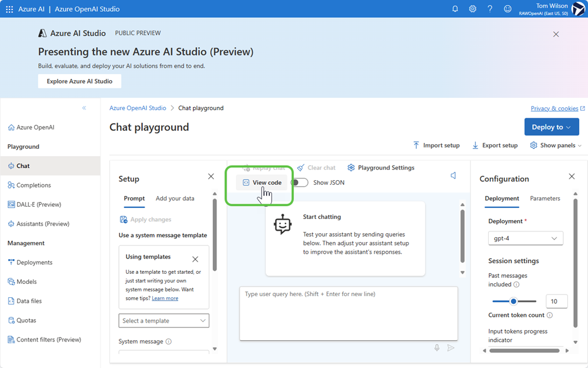
Task: Click the microphone icon in chat input
Action: tap(437, 348)
